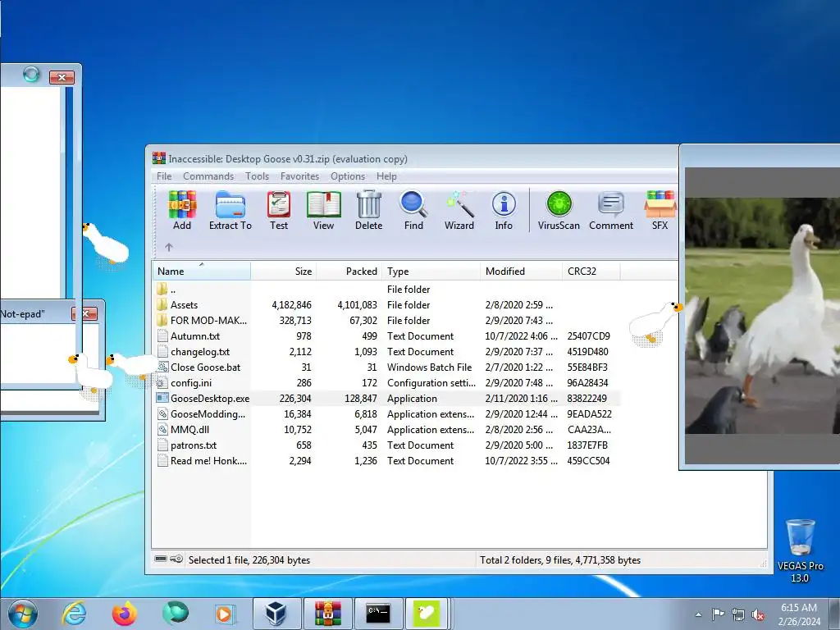Select the FOR MOD-MAK... folder

pos(387,321)
